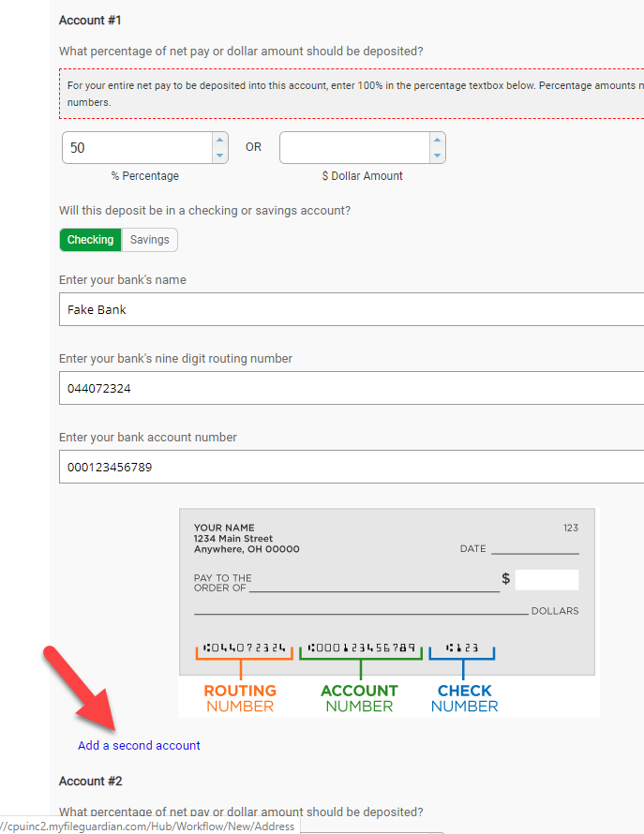Open the 'Add a second account' link
The height and width of the screenshot is (834, 644).
[139, 746]
